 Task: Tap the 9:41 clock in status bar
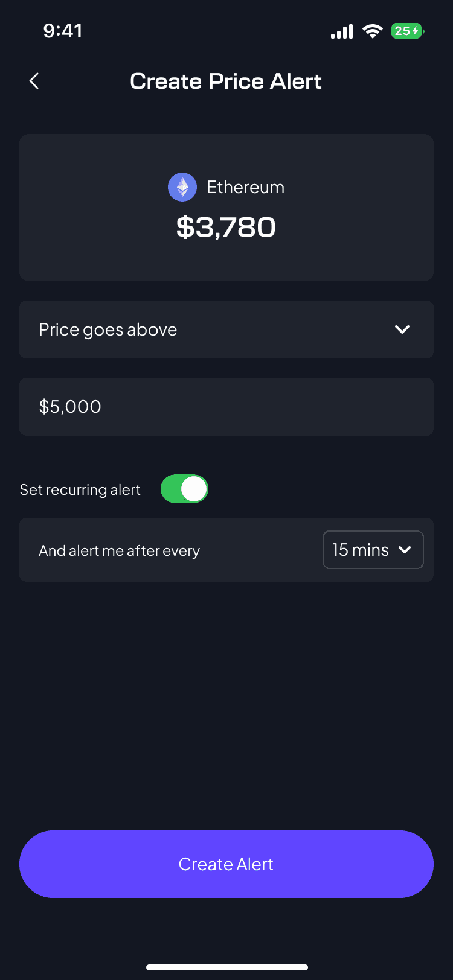[x=63, y=31]
